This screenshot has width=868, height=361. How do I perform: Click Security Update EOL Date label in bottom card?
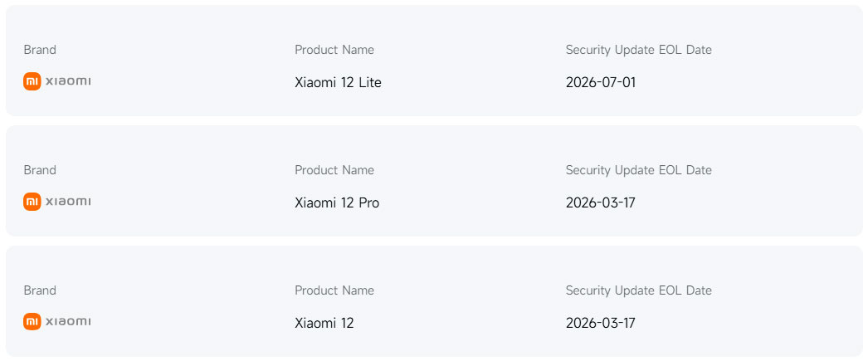(x=639, y=290)
